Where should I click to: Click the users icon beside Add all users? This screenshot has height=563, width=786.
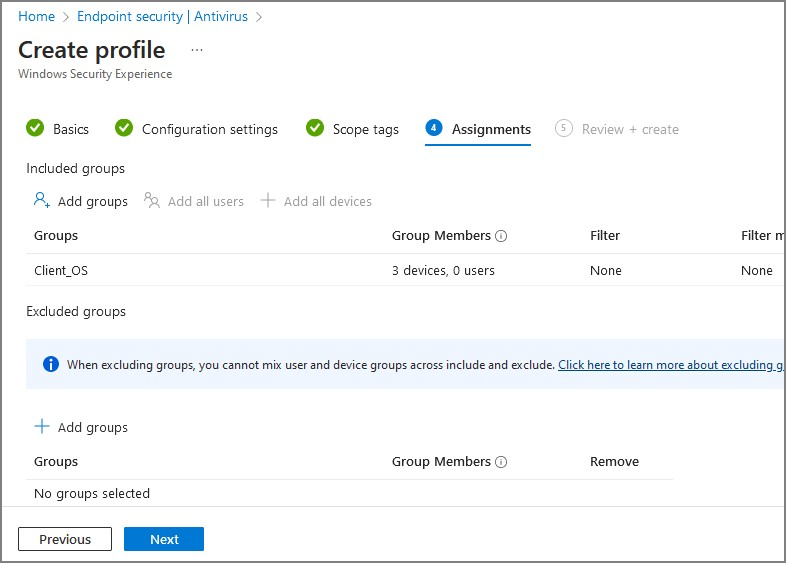tap(151, 200)
